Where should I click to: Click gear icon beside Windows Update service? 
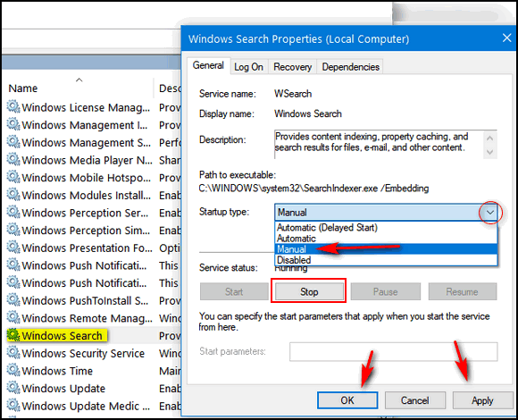click(x=13, y=388)
